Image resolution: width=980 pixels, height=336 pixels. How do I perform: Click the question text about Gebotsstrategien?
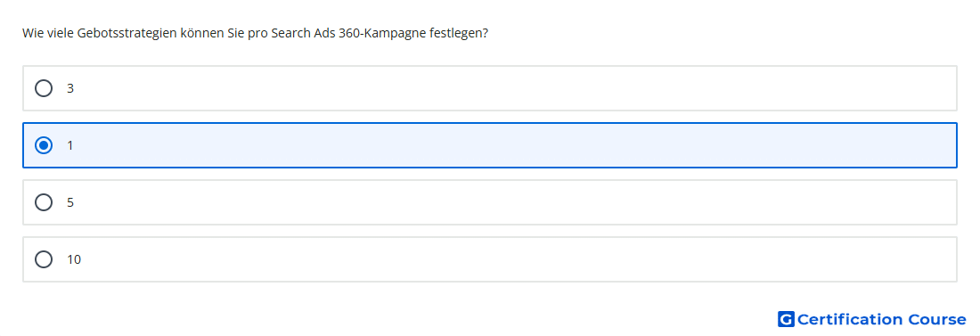tap(255, 33)
